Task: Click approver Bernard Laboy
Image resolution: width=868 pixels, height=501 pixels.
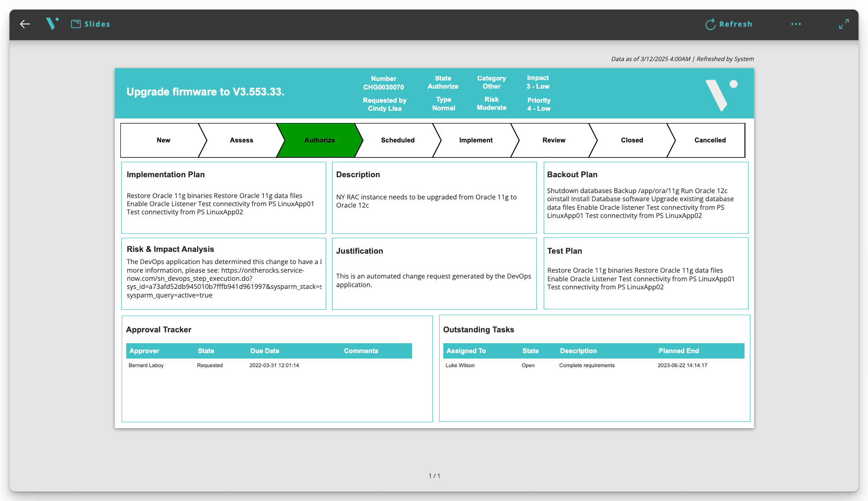Action: (146, 365)
